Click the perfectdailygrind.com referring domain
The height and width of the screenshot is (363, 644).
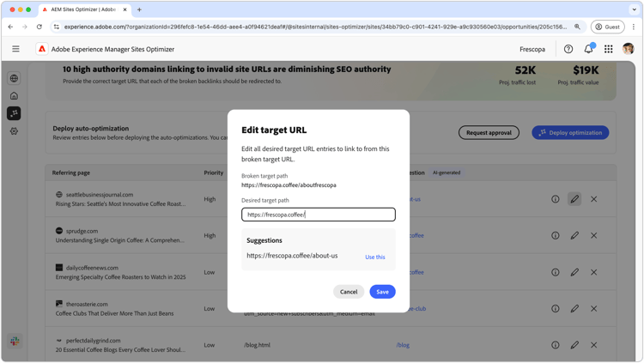point(94,341)
